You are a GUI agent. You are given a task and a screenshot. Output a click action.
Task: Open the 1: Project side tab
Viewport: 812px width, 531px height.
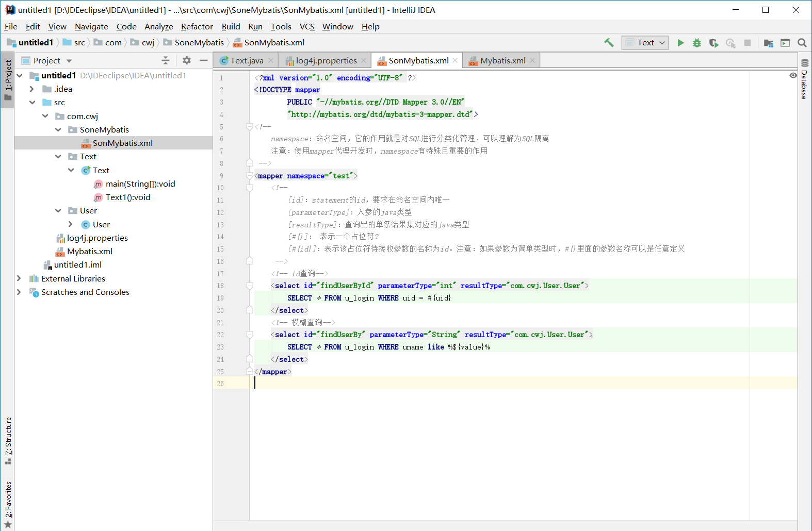tap(8, 80)
